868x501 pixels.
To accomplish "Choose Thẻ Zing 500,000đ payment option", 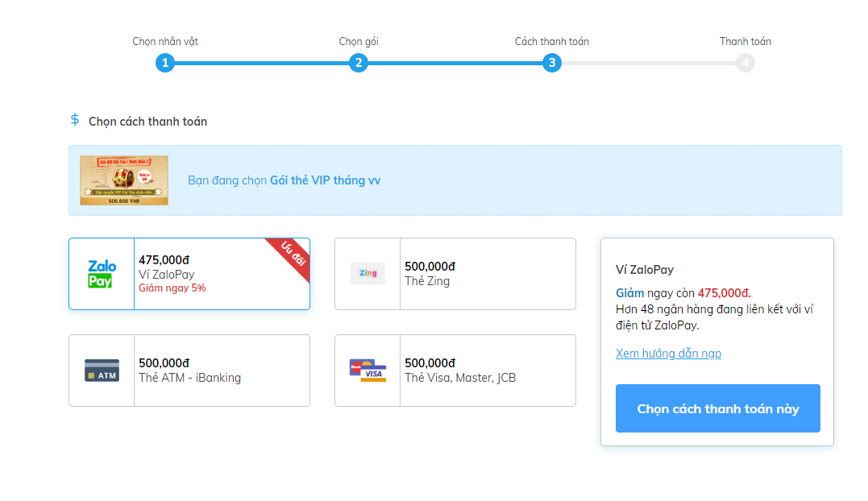I will tap(455, 274).
